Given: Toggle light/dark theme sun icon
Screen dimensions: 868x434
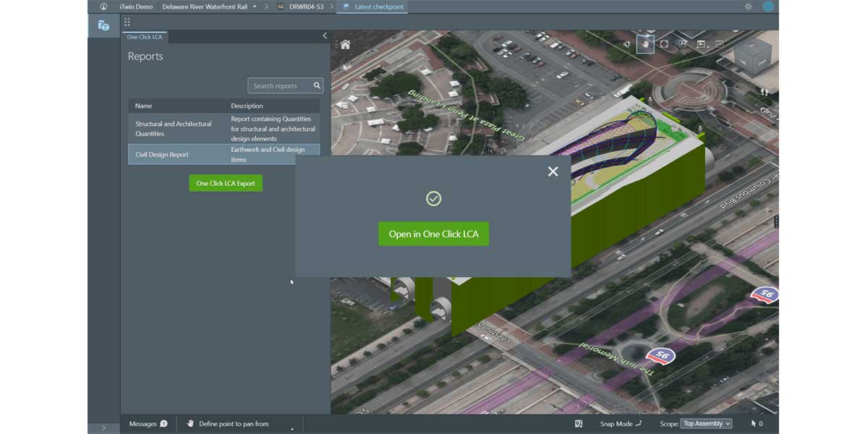Looking at the screenshot, I should (748, 7).
